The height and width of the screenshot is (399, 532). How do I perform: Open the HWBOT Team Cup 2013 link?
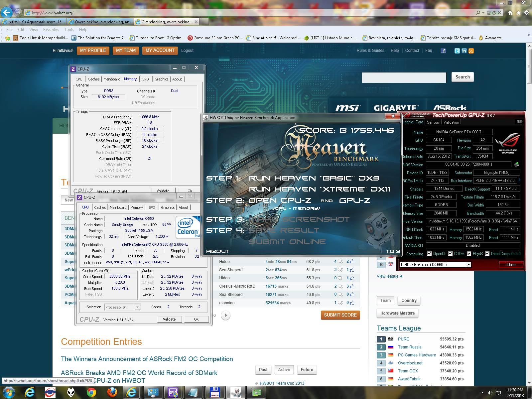click(x=282, y=383)
